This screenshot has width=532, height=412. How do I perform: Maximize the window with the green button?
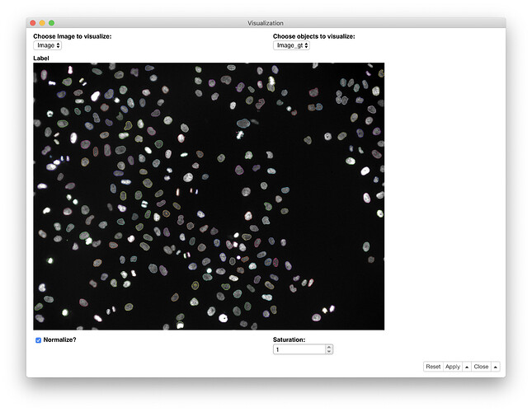click(x=52, y=23)
